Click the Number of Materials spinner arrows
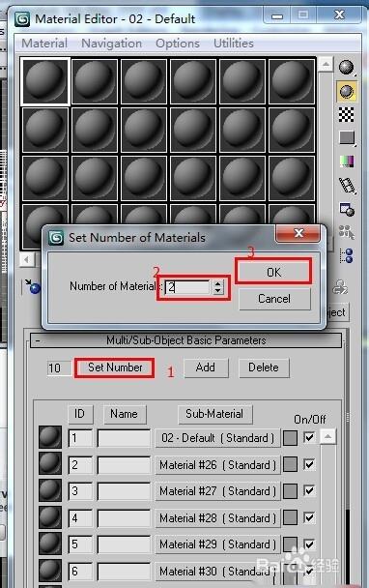 (218, 287)
